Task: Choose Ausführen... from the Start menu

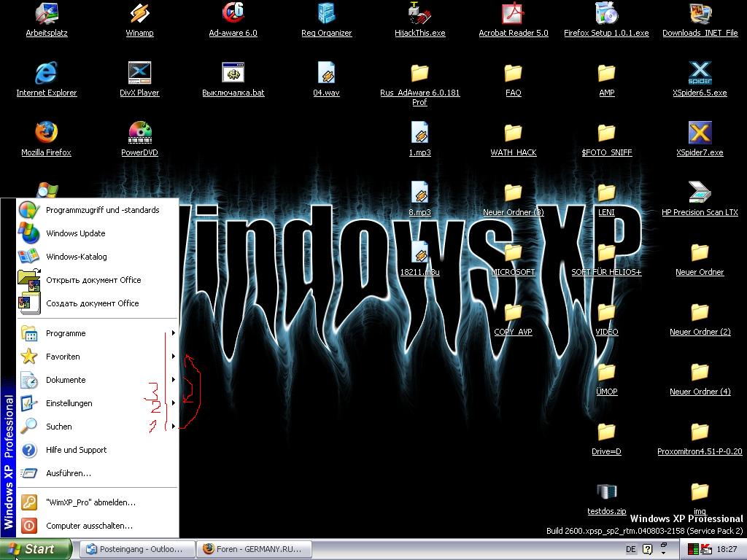Action: point(97,473)
